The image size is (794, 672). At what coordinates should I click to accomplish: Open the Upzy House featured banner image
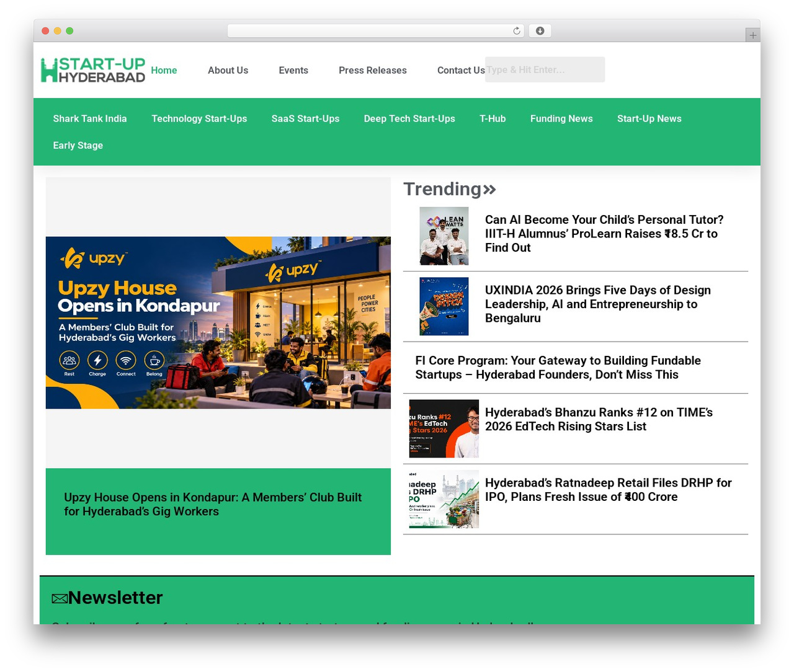218,322
